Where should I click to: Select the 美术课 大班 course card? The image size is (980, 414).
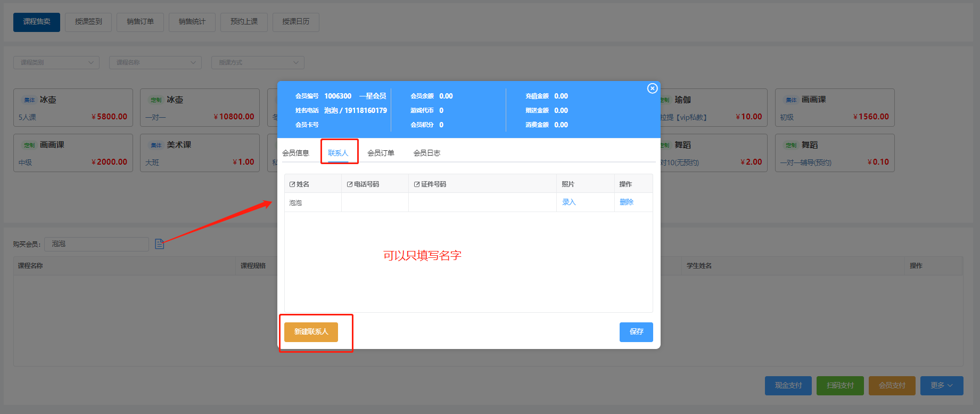[x=200, y=153]
